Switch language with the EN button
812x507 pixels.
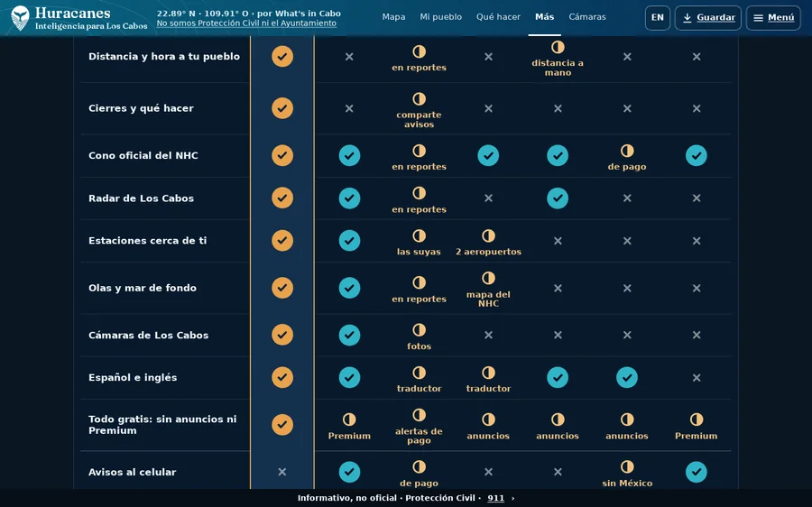click(x=658, y=18)
